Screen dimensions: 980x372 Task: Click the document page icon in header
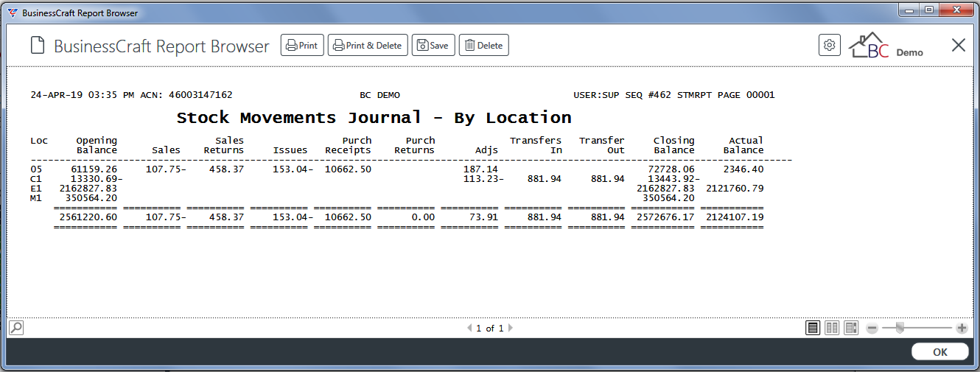coord(37,46)
